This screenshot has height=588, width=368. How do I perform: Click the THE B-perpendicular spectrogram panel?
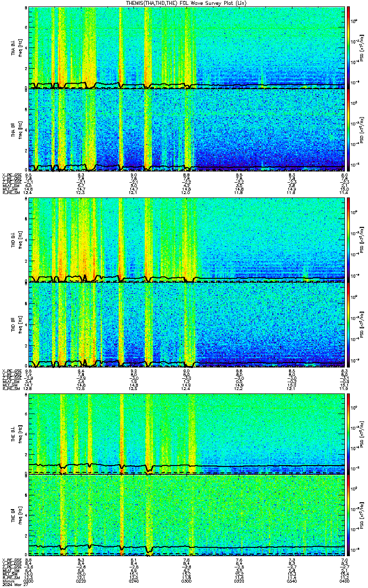click(186, 434)
